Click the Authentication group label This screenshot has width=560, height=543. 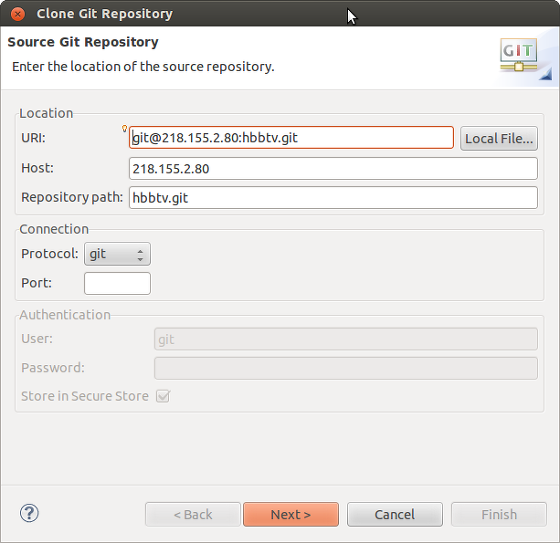point(65,315)
